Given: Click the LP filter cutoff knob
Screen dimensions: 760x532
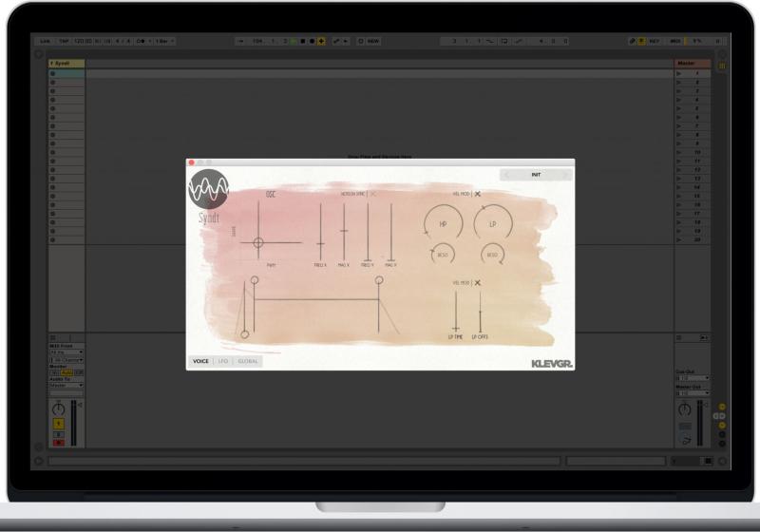Looking at the screenshot, I should coord(492,222).
